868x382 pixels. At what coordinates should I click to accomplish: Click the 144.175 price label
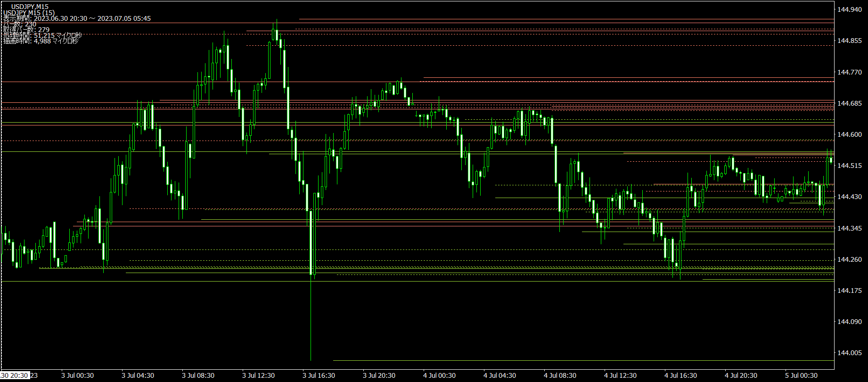850,291
